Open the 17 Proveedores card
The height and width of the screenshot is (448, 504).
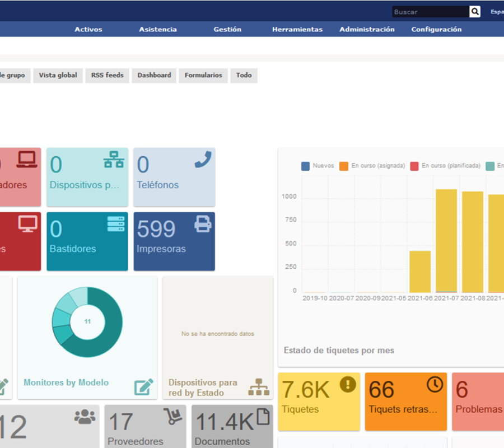click(145, 427)
